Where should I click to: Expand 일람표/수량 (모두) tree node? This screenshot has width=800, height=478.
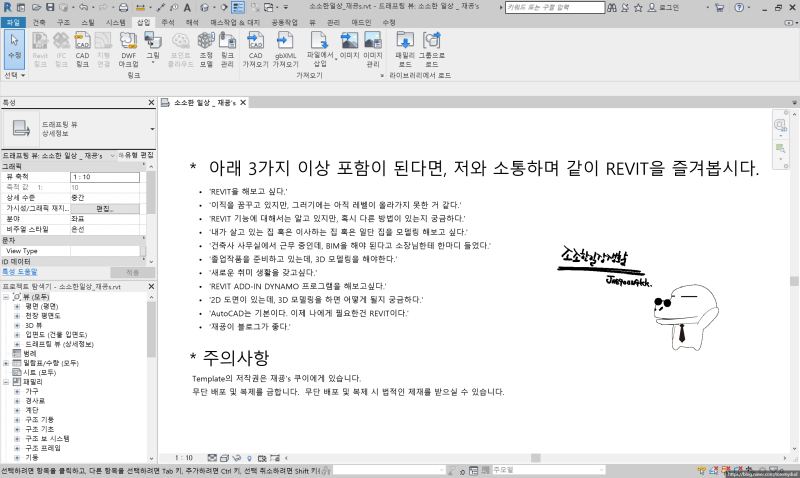tap(6, 363)
